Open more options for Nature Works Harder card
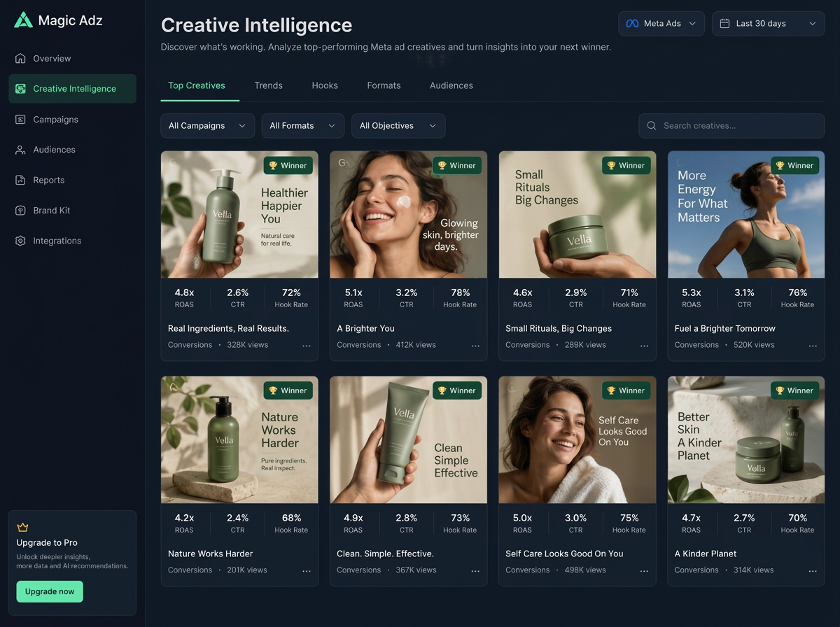 click(306, 571)
